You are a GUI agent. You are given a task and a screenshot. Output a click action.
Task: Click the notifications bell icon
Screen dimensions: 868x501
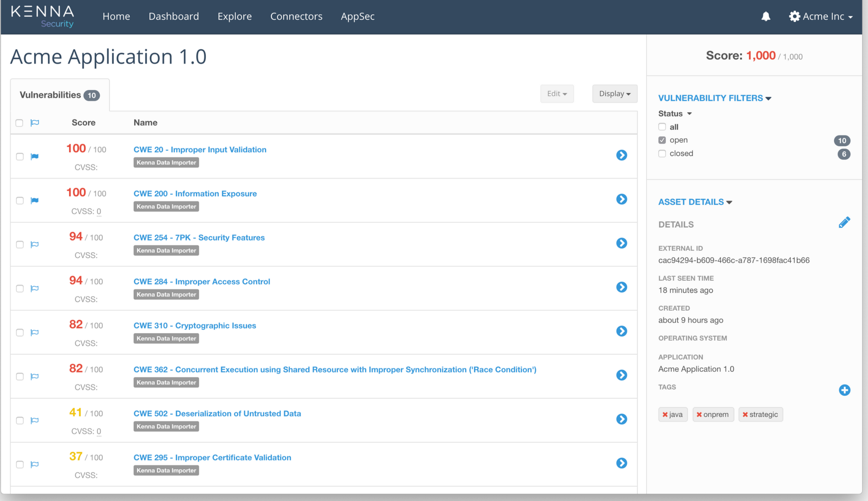tap(765, 16)
